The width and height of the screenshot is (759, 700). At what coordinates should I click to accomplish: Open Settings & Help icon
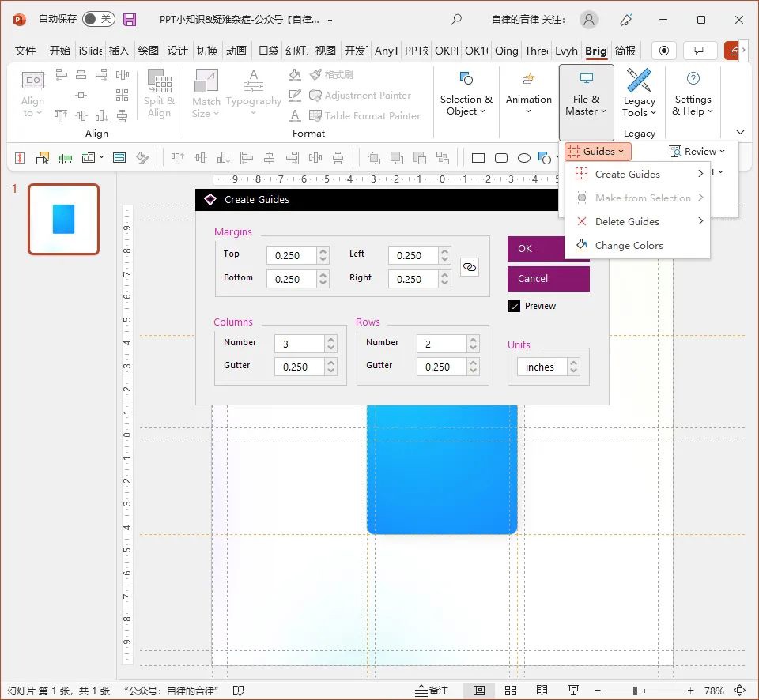tap(693, 79)
